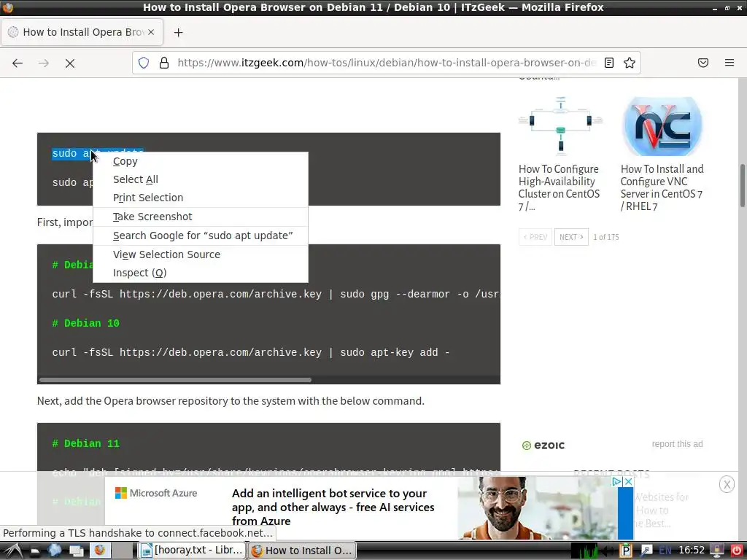Click the horizontal scrollbar of code block
This screenshot has height=560, width=747.
[175, 380]
